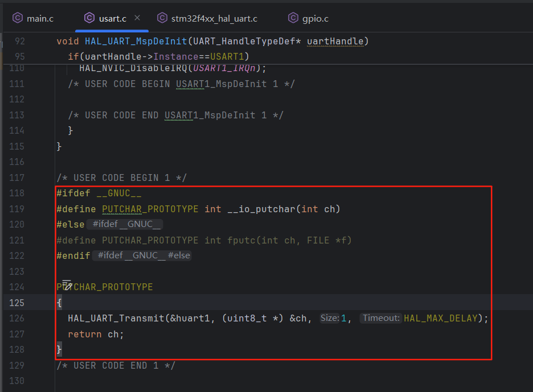
Task: Click '__io_putchar' on line 119
Action: pos(261,209)
